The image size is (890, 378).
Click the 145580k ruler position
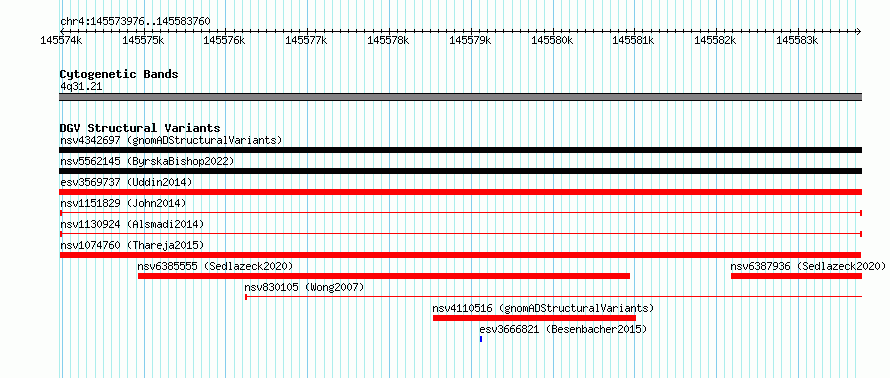click(x=552, y=40)
